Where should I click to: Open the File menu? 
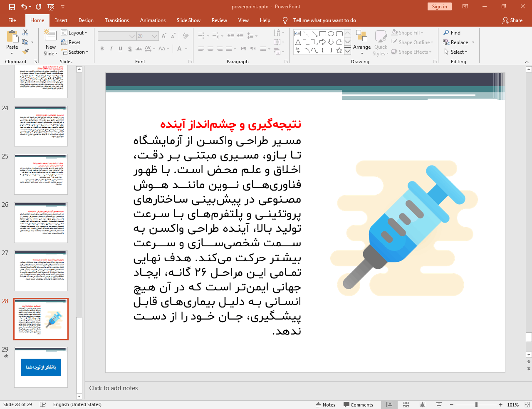12,20
